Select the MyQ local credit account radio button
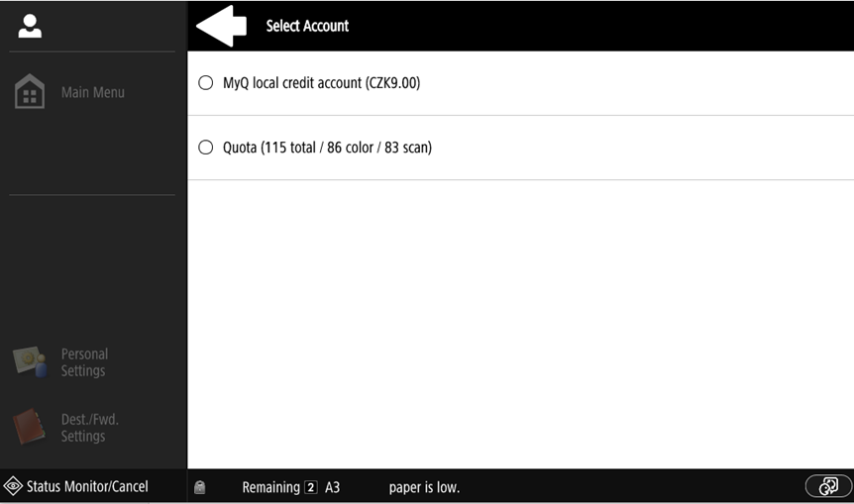Image resolution: width=854 pixels, height=504 pixels. (206, 83)
